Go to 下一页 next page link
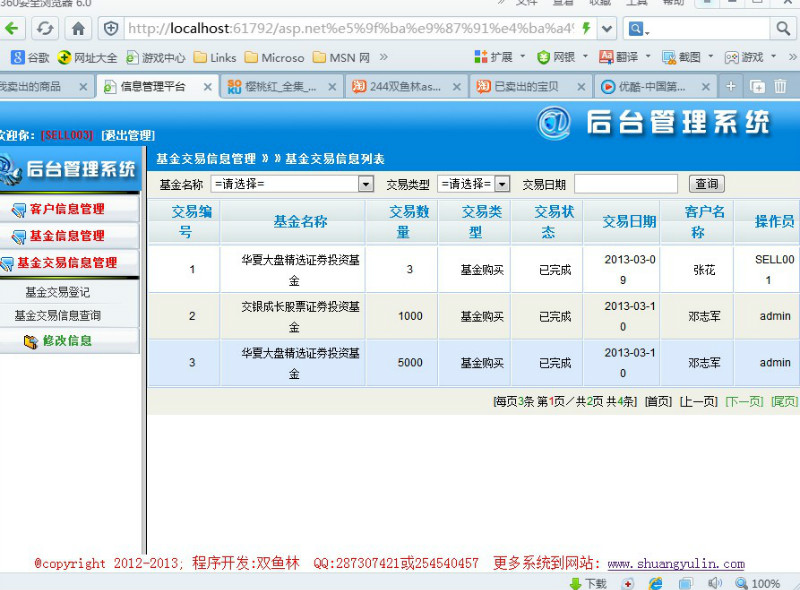The image size is (800, 590). pos(744,402)
